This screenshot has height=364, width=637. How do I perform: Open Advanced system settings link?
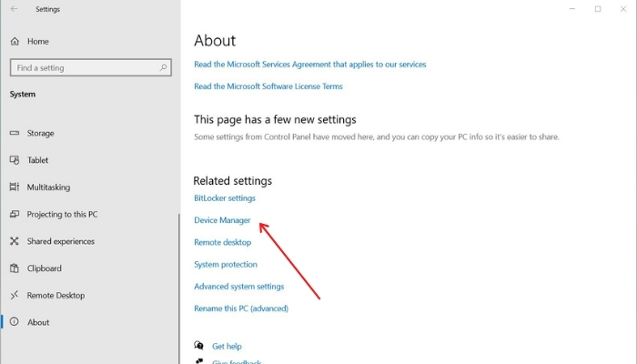tap(238, 286)
